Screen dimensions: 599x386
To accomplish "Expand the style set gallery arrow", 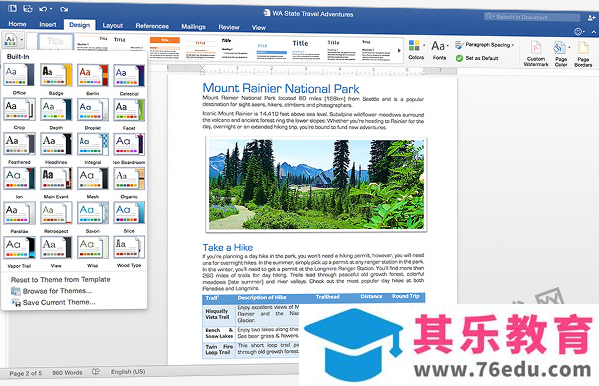I will pyautogui.click(x=400, y=50).
